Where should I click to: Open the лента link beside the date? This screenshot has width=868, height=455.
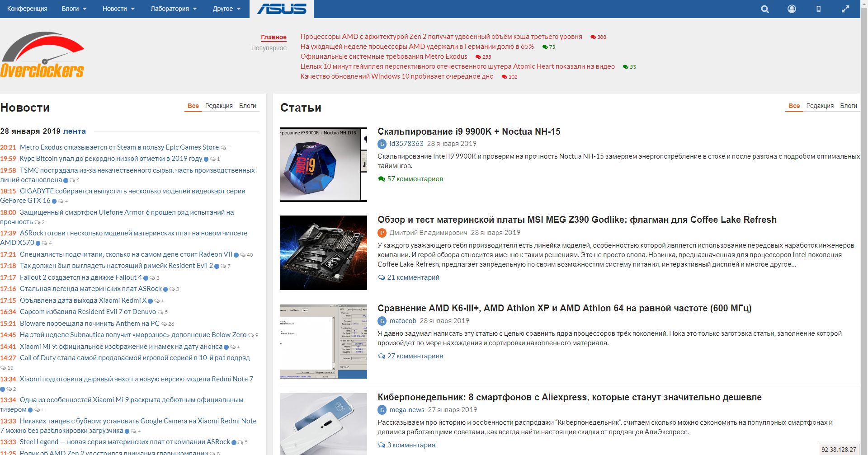75,131
